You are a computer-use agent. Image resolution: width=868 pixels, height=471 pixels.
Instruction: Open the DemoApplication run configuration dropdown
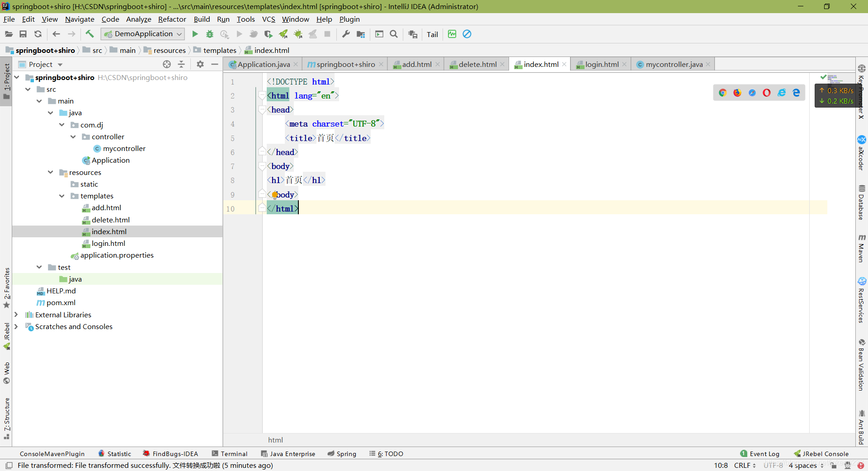click(143, 34)
